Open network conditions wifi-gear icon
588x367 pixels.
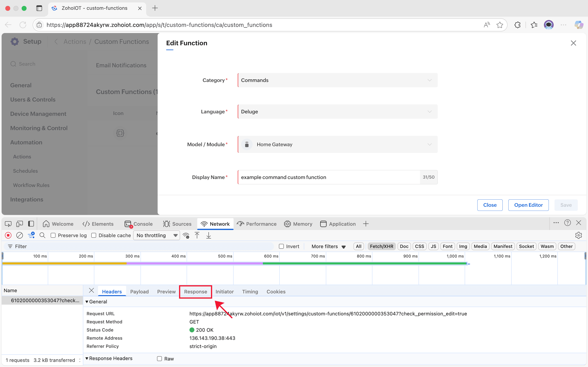[x=186, y=235]
